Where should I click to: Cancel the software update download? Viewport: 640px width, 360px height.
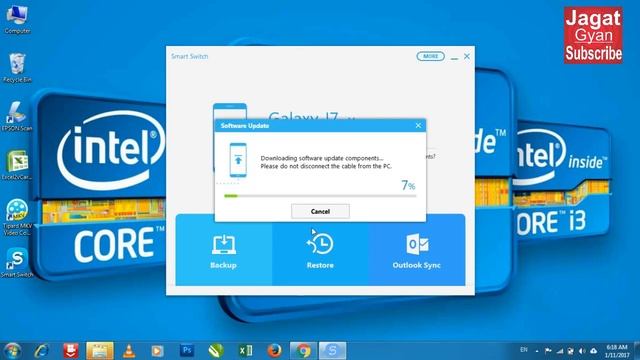[x=320, y=211]
